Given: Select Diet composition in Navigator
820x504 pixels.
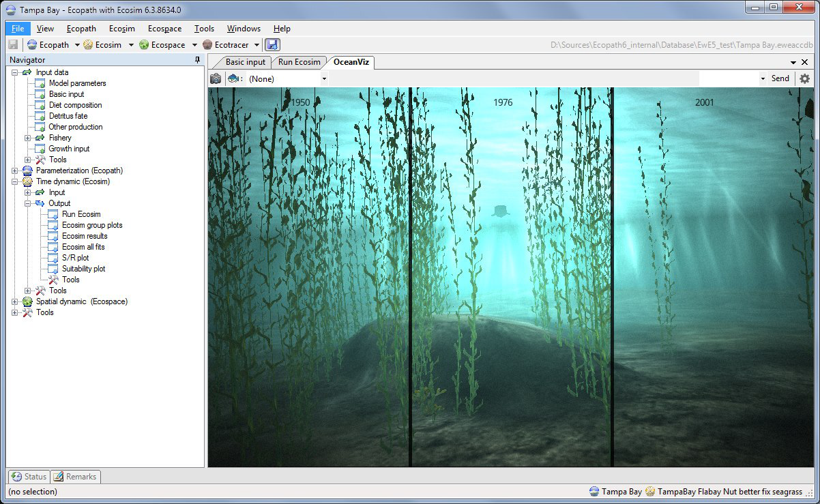Looking at the screenshot, I should click(x=75, y=105).
